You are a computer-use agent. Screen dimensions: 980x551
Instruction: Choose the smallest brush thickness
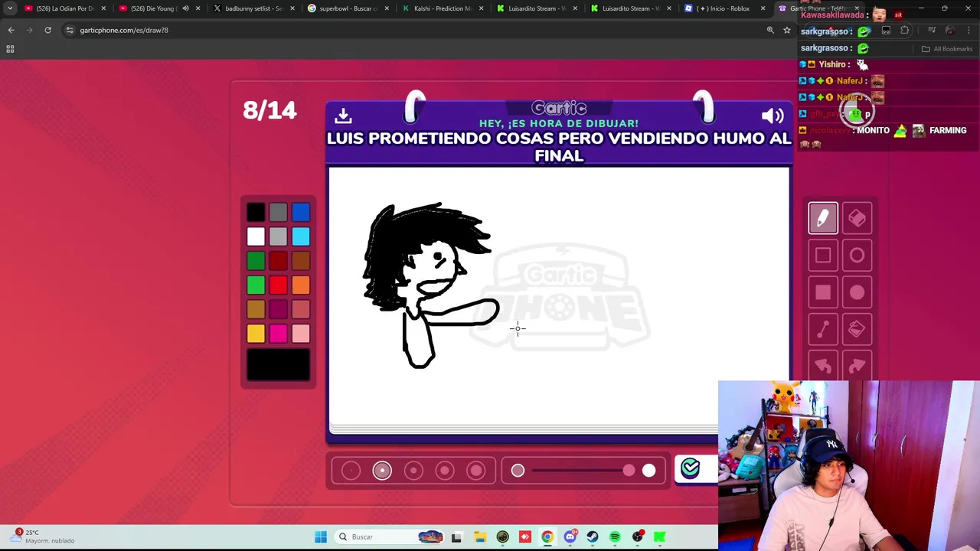pos(351,471)
